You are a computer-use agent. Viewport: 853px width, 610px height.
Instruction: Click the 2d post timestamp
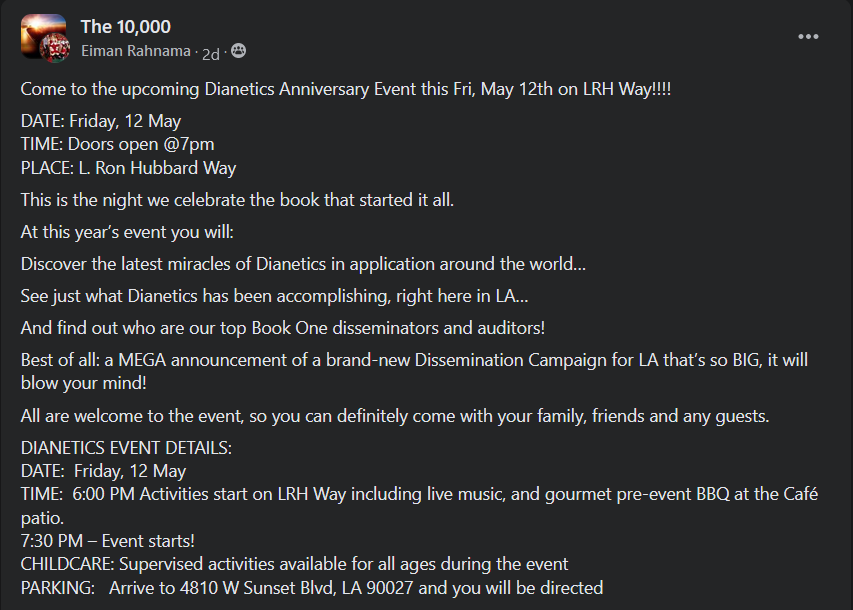211,51
